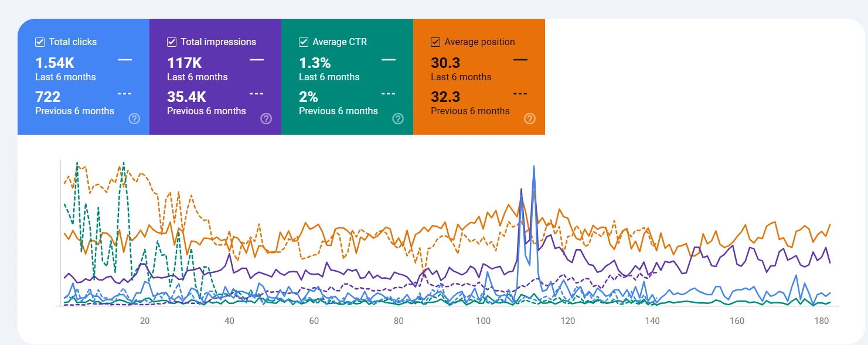Image resolution: width=868 pixels, height=345 pixels.
Task: Click the x-axis label 100
Action: coord(484,321)
